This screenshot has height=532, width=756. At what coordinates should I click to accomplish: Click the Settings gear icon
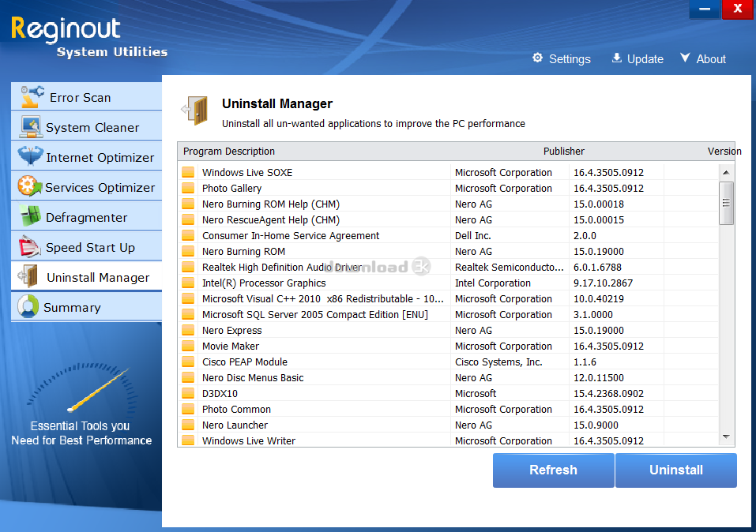click(x=538, y=58)
